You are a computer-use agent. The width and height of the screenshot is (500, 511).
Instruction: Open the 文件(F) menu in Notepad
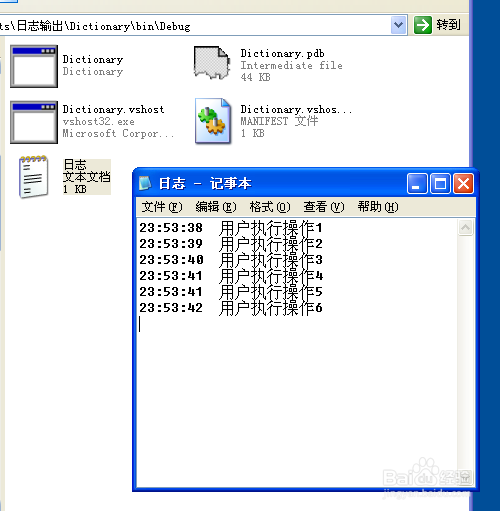click(x=162, y=207)
